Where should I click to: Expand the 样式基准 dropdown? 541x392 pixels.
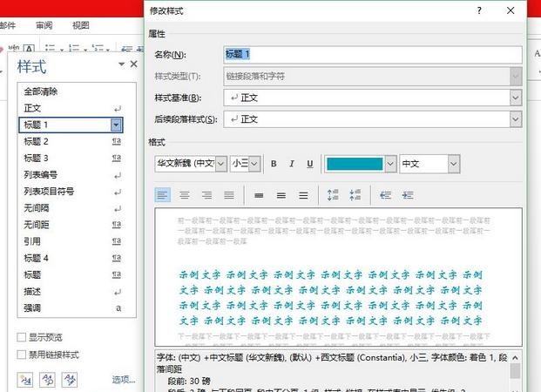pos(514,98)
